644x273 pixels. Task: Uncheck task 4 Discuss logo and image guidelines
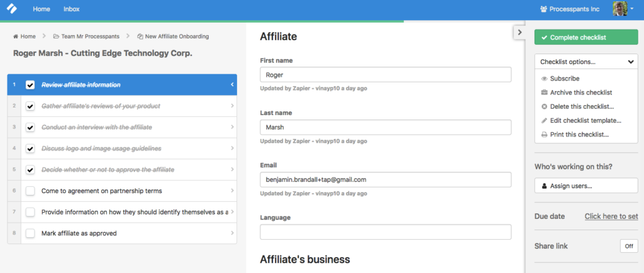click(30, 148)
